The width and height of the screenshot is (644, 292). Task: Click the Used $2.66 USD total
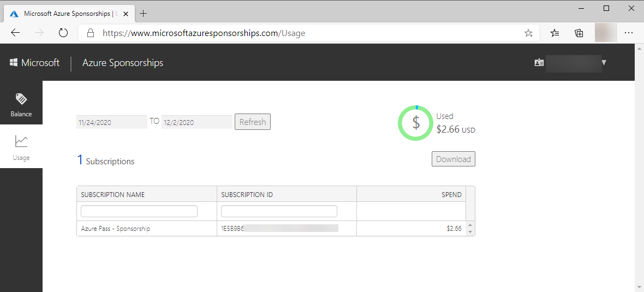(x=456, y=123)
